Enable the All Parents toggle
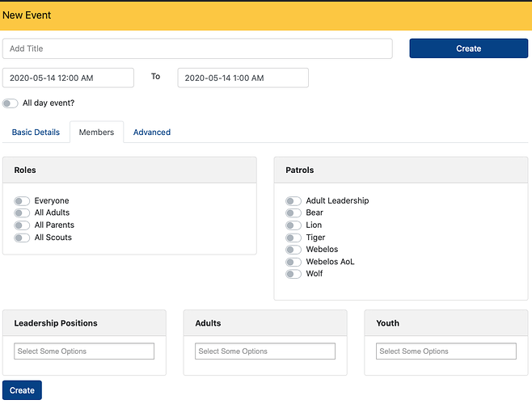 [22, 225]
